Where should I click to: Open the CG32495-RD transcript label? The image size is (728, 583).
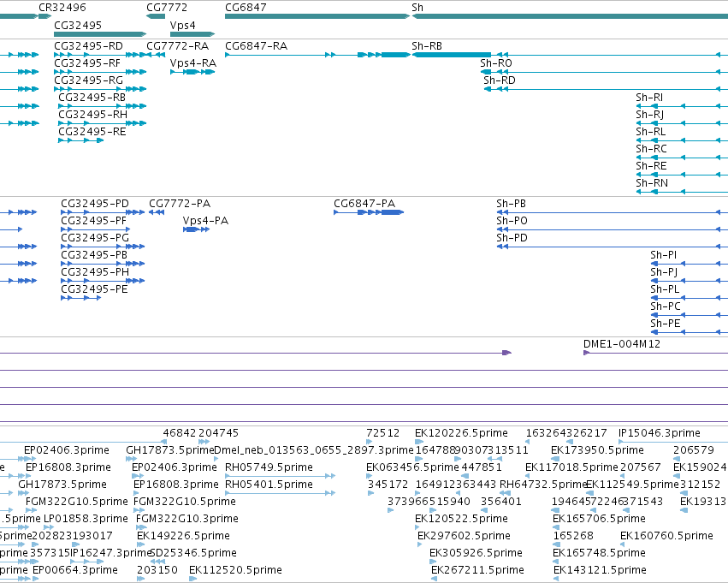88,46
